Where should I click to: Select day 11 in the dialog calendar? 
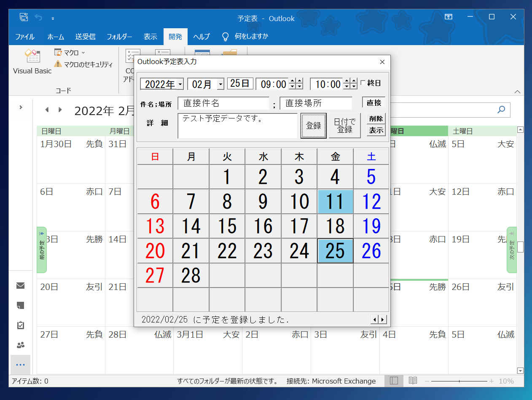pyautogui.click(x=335, y=201)
